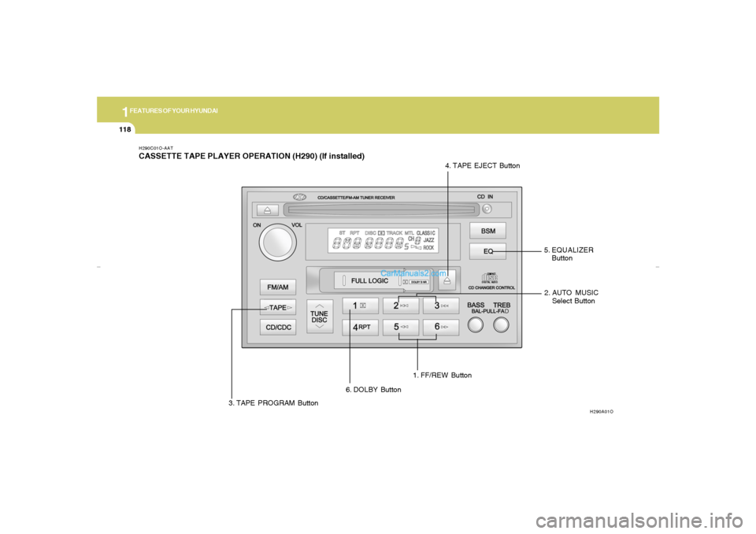Click the BAL-PULL-FAD label
Image resolution: width=756 pixels, height=534 pixels.
(x=490, y=312)
